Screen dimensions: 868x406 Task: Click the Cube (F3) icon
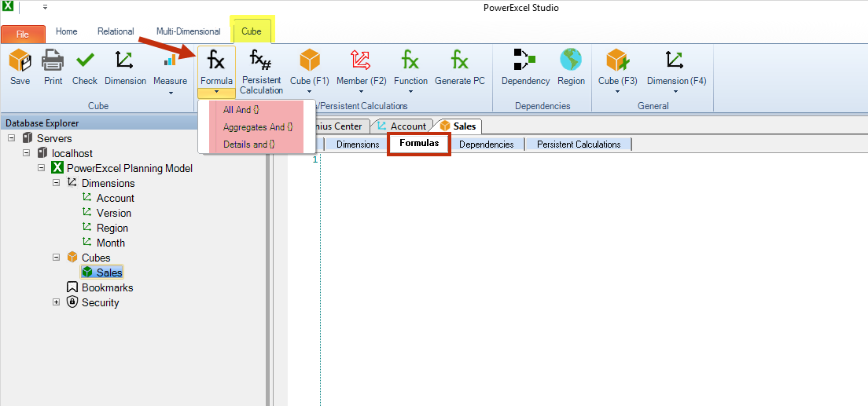point(617,60)
